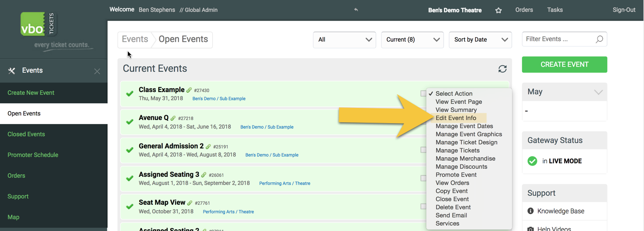The width and height of the screenshot is (644, 231).
Task: Click link icon next to Assigned Seating 3
Action: (204, 175)
